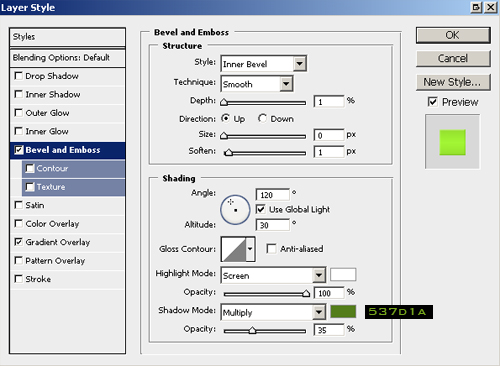Click the Gloss Contour thumbnail

[234, 249]
